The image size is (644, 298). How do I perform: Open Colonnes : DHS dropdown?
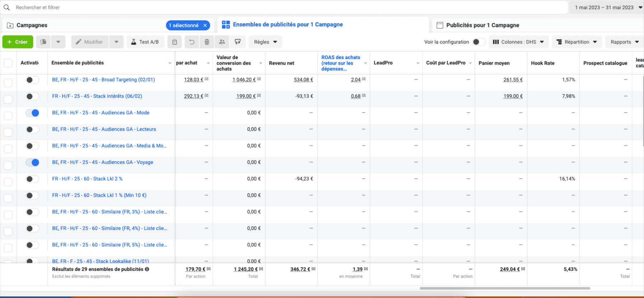point(518,42)
